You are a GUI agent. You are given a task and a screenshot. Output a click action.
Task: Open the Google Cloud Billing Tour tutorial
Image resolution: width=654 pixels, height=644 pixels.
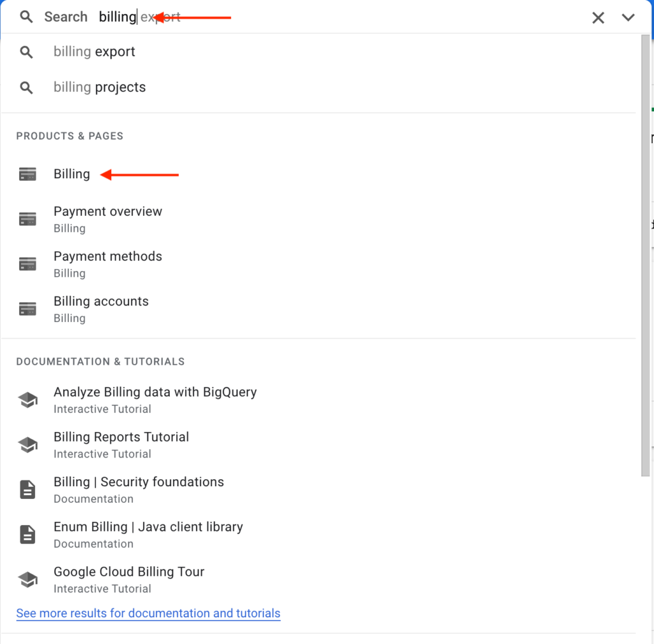pyautogui.click(x=318, y=579)
